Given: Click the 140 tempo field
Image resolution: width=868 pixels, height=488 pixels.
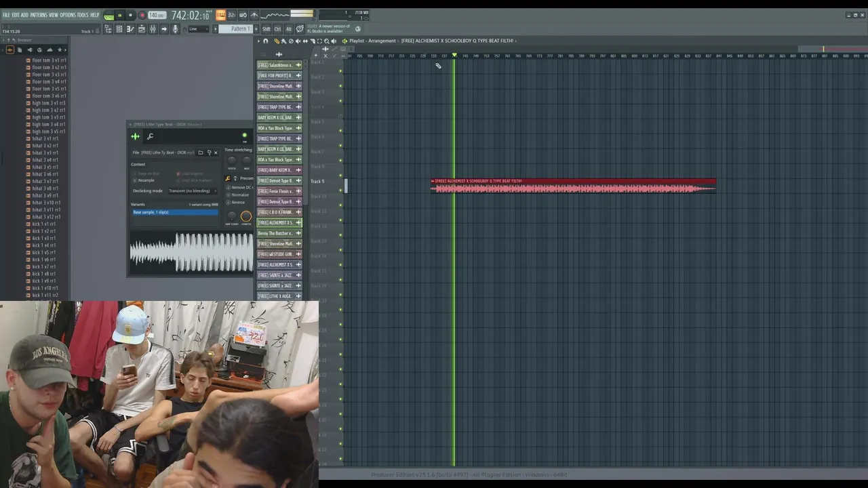Looking at the screenshot, I should point(157,16).
